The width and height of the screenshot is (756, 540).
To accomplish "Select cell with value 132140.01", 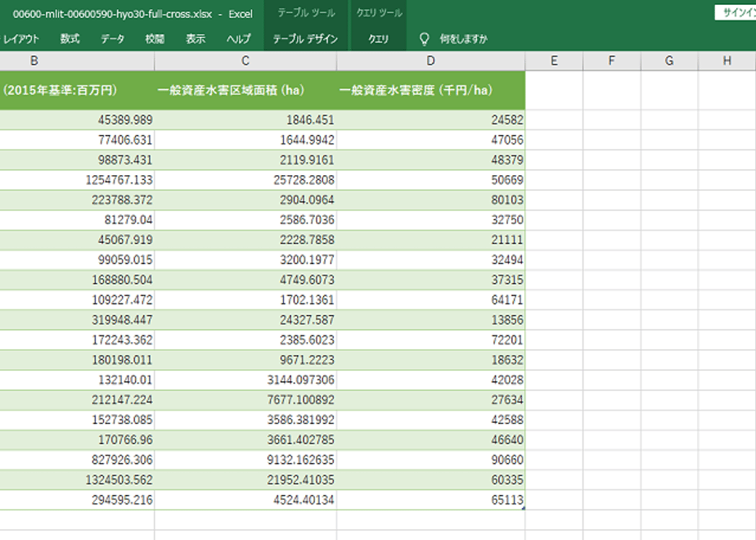I will coord(77,380).
